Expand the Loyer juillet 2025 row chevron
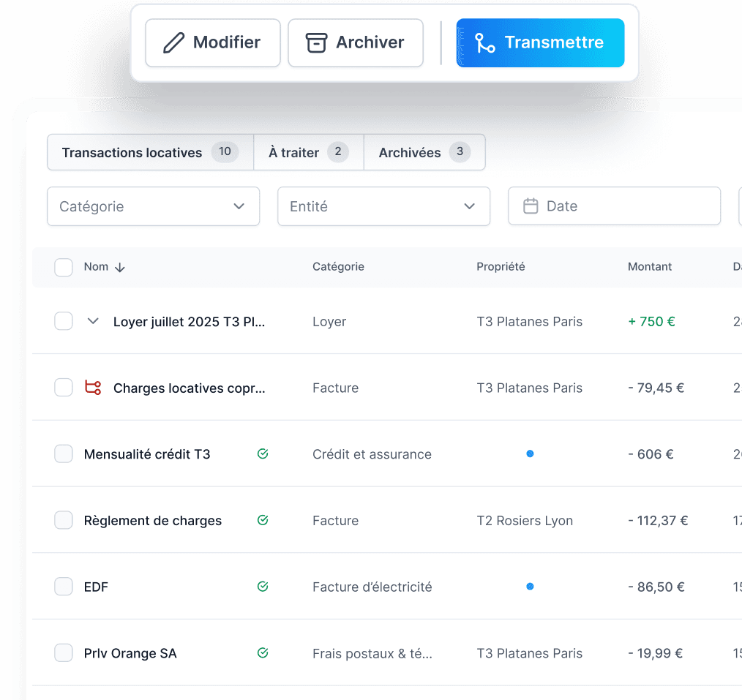This screenshot has width=742, height=700. (93, 321)
